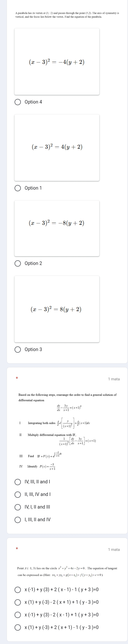
Task: Click '1 mata' label above the differential equation question
Action: pyautogui.click(x=114, y=379)
